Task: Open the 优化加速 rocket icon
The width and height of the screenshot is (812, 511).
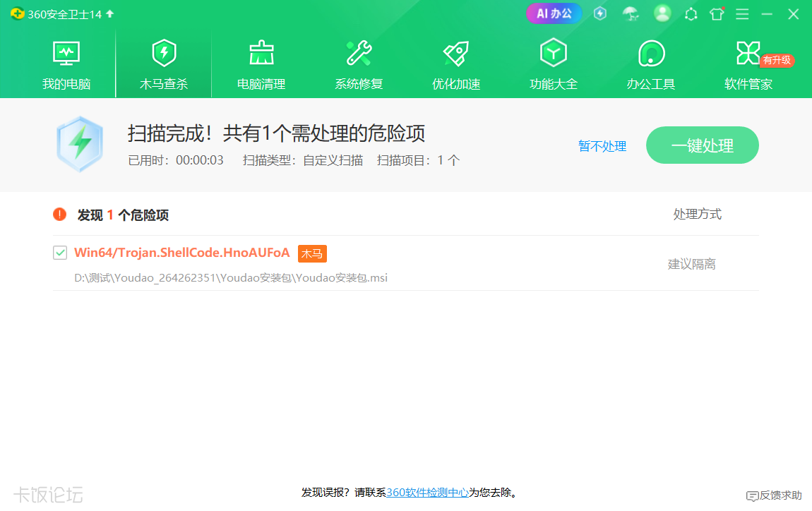Action: pyautogui.click(x=455, y=54)
